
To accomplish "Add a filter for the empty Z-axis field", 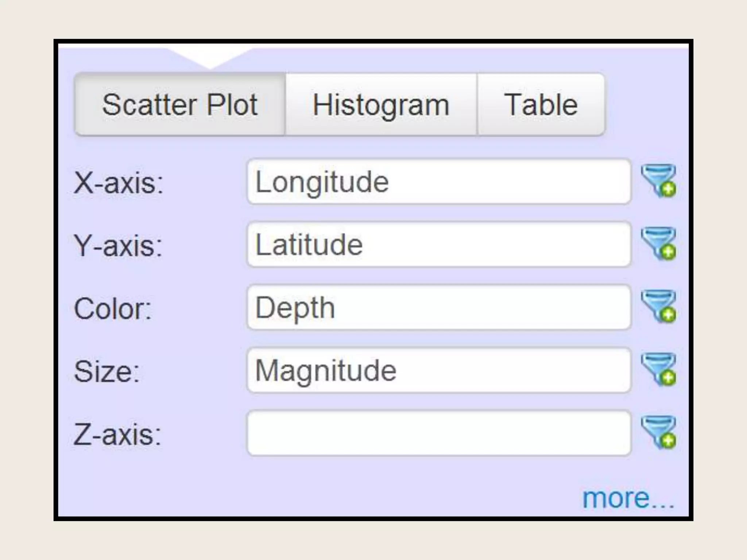I will tap(659, 432).
